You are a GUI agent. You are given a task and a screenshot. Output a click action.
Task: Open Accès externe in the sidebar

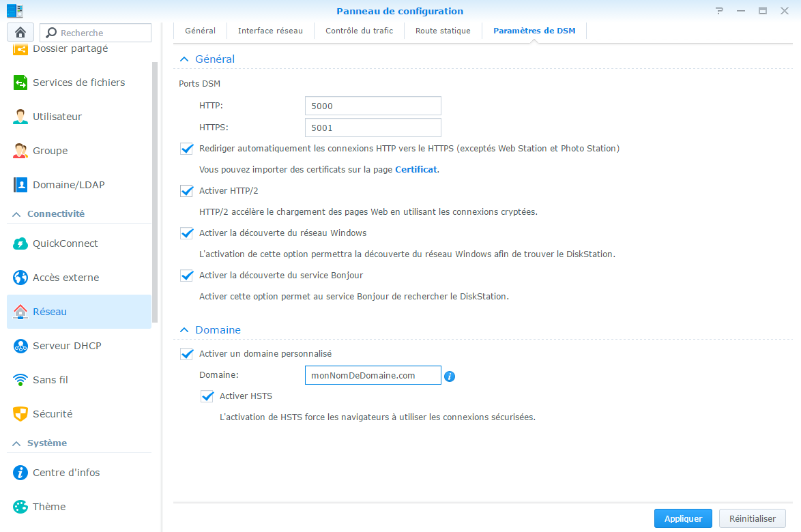79,278
